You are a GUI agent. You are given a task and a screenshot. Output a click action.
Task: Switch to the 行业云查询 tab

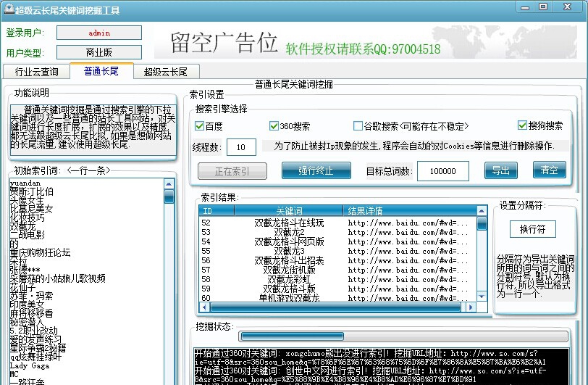[x=36, y=71]
